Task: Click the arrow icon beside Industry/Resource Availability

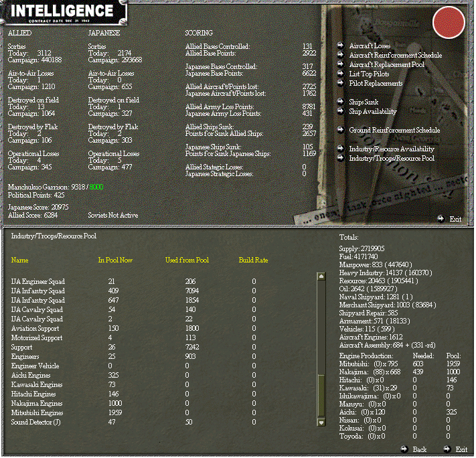Action: point(341,149)
